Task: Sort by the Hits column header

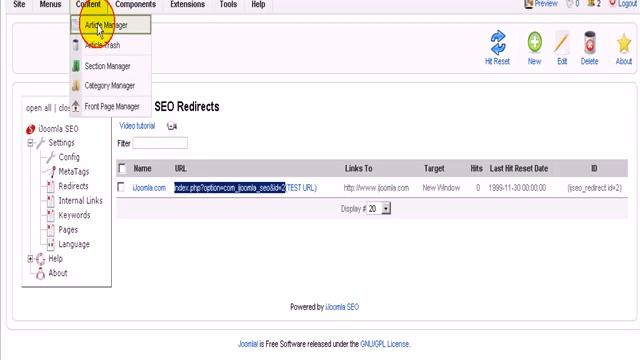Action: pos(476,168)
